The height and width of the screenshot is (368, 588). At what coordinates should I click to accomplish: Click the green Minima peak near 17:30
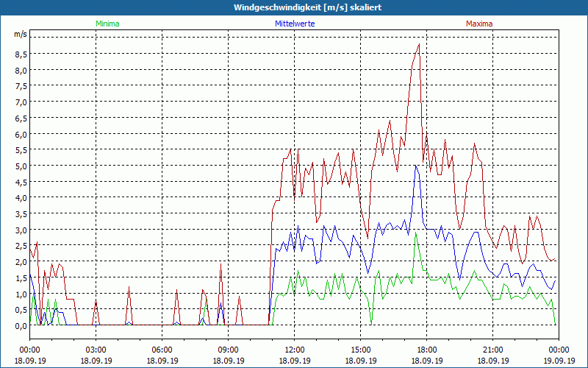pyautogui.click(x=415, y=233)
